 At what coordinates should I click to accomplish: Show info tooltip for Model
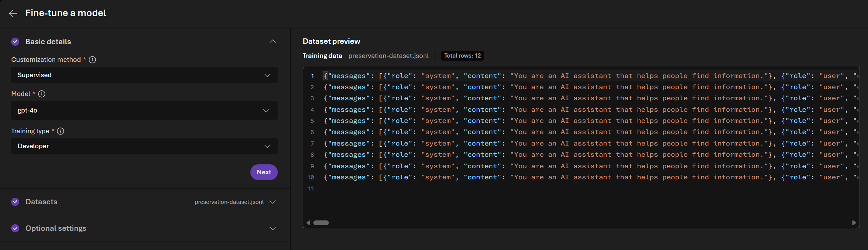(x=42, y=94)
